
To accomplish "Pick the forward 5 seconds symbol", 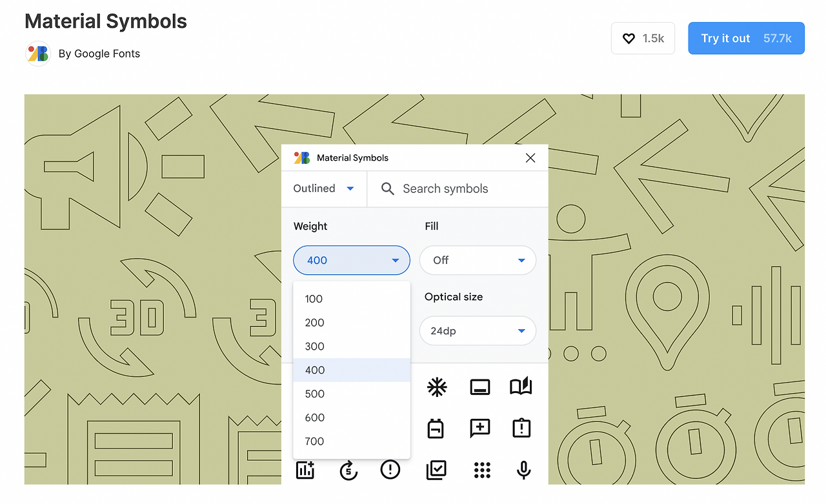I will coord(348,470).
